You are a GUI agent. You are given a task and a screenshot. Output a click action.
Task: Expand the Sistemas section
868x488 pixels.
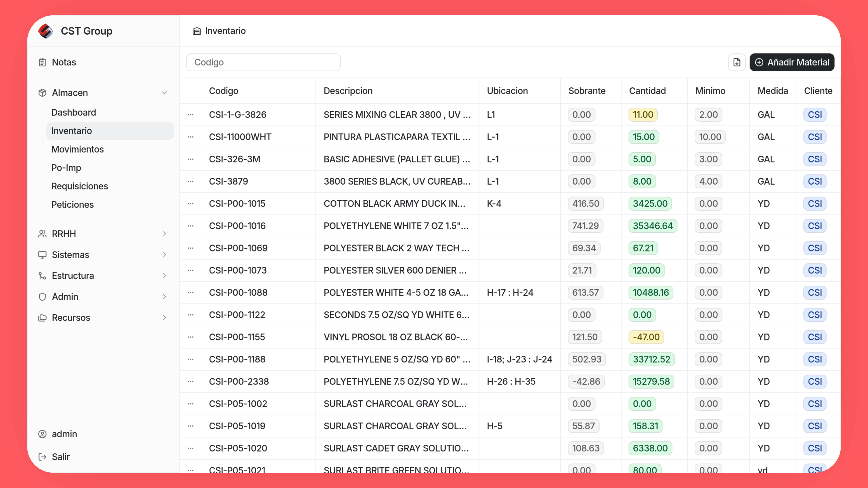point(164,255)
